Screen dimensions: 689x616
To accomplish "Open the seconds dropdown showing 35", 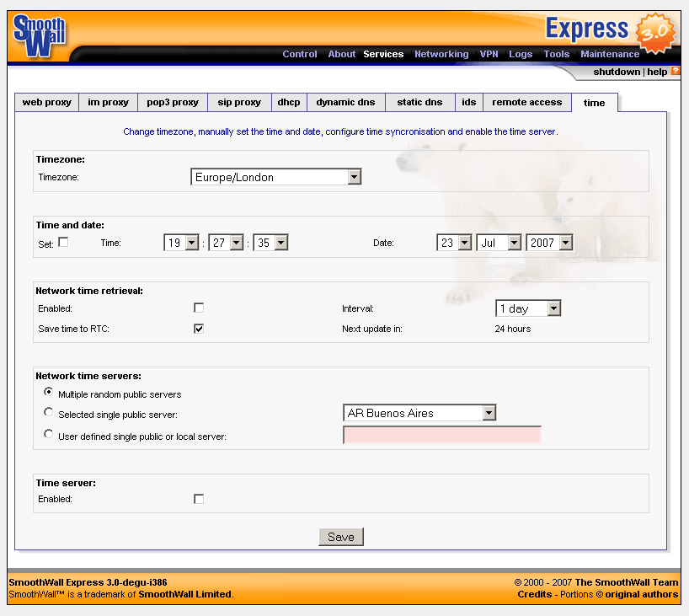I will pos(270,242).
